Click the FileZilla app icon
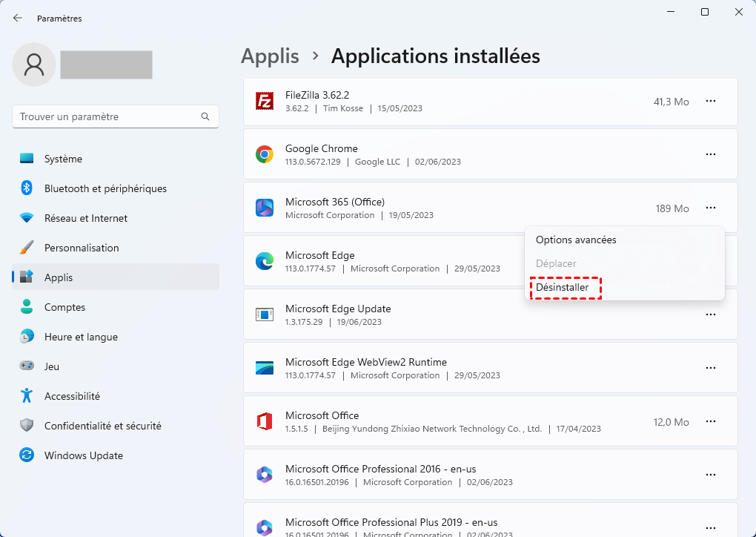 265,101
